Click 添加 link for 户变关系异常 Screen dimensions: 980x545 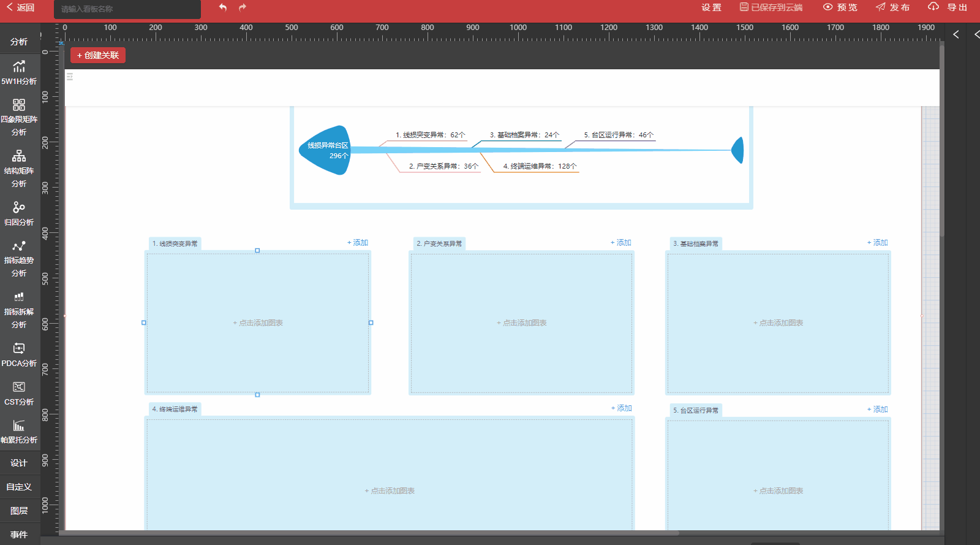point(621,243)
